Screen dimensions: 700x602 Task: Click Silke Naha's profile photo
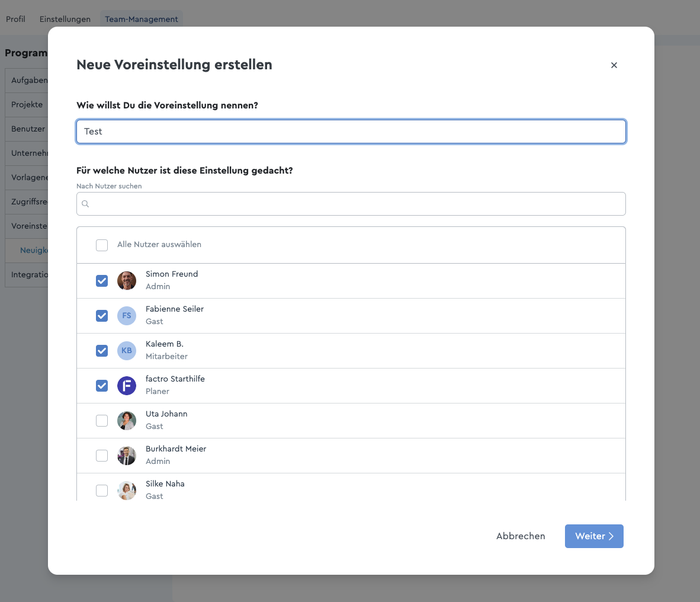(x=126, y=491)
